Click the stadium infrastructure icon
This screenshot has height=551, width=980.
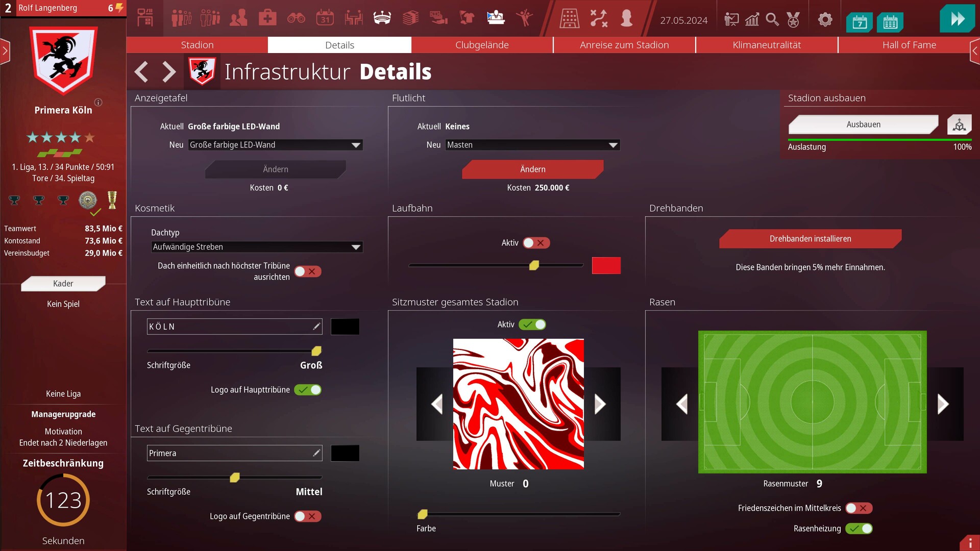[382, 19]
